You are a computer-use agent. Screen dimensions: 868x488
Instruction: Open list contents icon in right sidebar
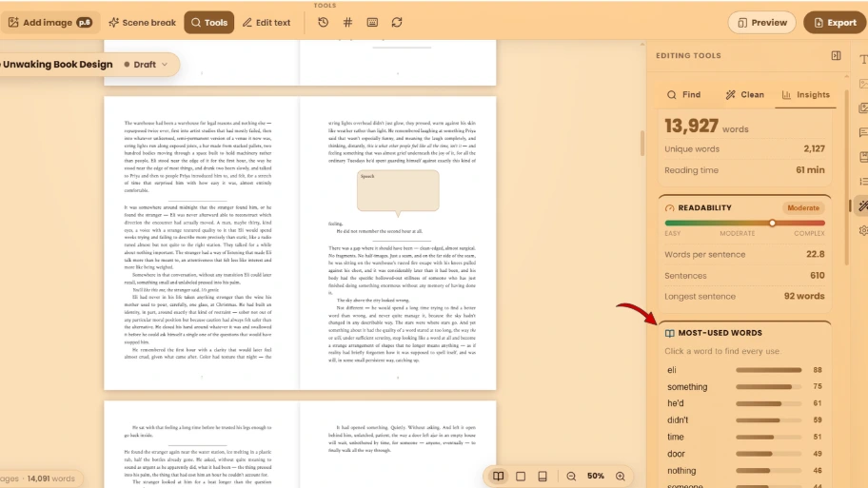pyautogui.click(x=862, y=182)
